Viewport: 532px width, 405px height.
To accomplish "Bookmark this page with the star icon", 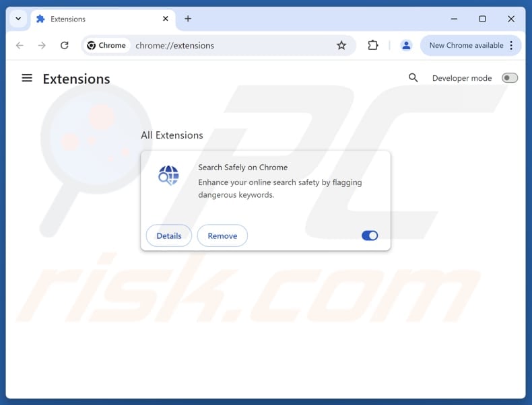I will click(x=341, y=46).
